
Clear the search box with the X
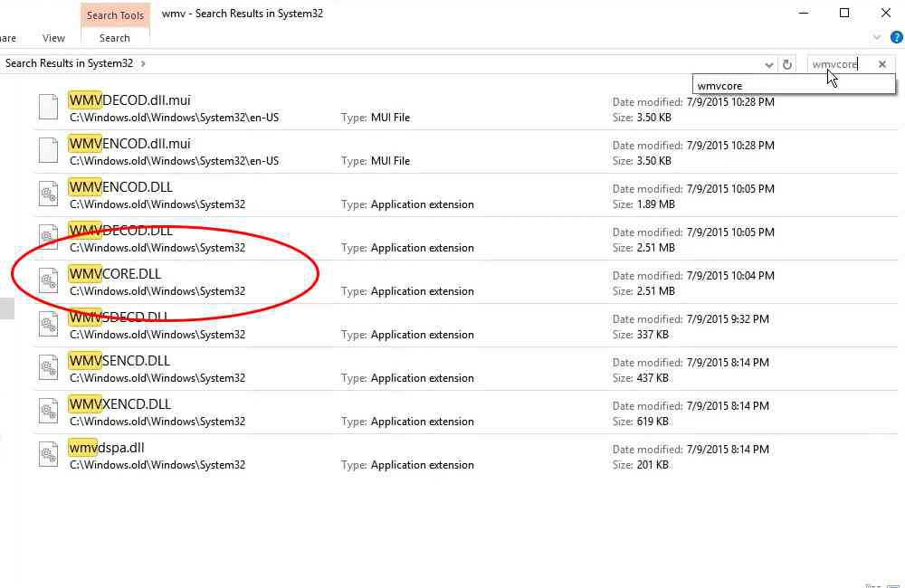[x=881, y=64]
